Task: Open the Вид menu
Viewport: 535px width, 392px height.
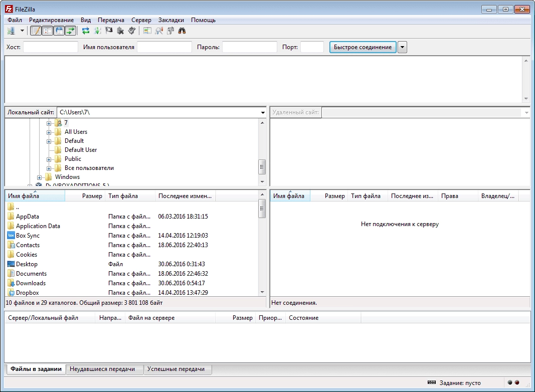Action: (86, 20)
